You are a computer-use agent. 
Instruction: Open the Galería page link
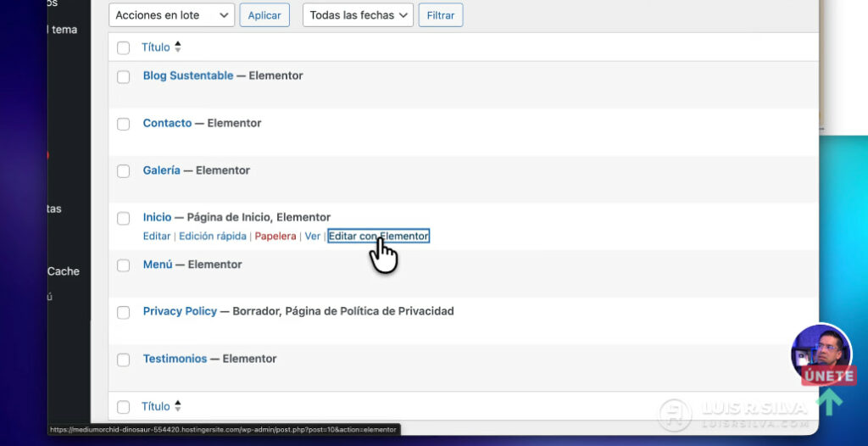(162, 170)
